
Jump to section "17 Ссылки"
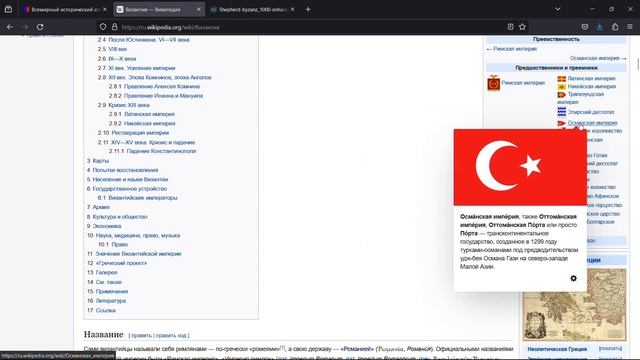point(101,311)
